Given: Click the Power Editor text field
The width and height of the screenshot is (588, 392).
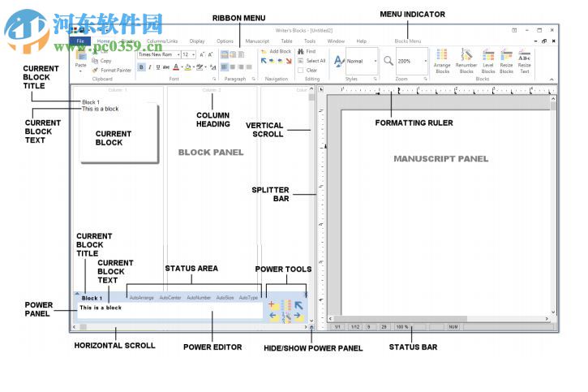Looking at the screenshot, I should coord(170,311).
